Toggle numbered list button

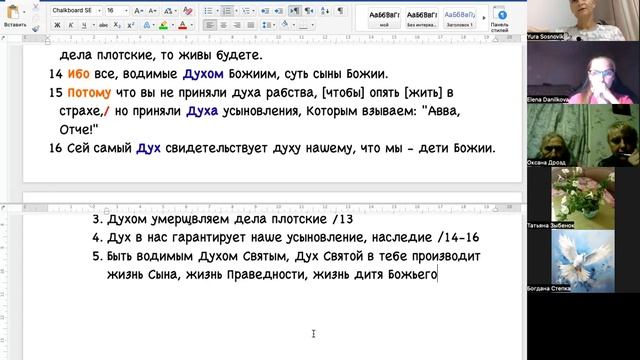pyautogui.click(x=227, y=11)
